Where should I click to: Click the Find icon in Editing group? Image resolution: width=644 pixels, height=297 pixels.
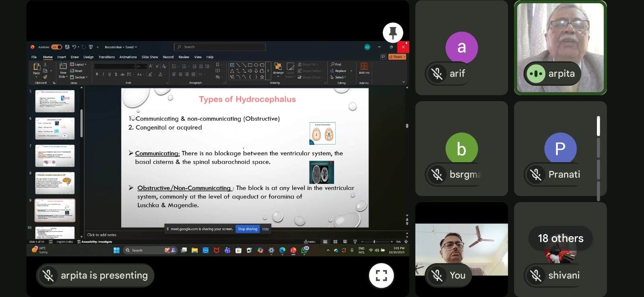tap(336, 64)
